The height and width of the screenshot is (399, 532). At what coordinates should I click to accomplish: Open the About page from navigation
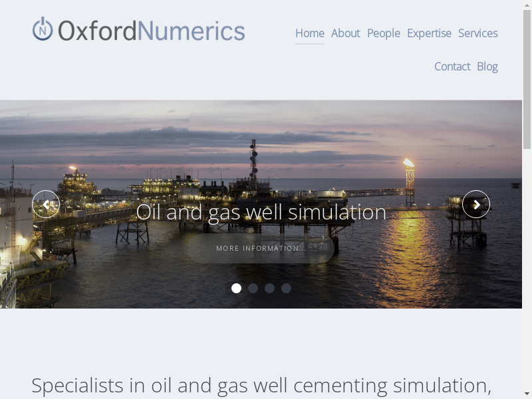click(345, 33)
